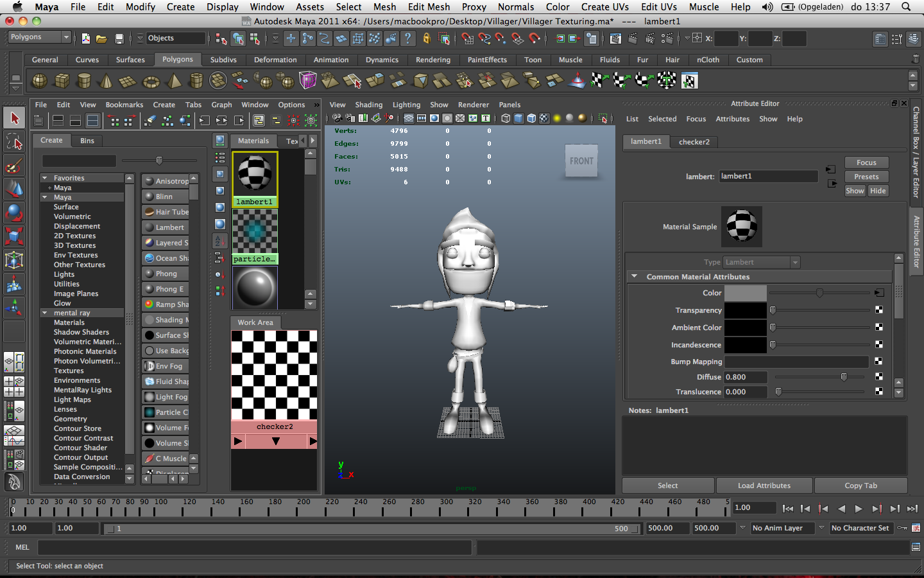Switch to the four-view layout button
The image size is (924, 578).
[14, 386]
